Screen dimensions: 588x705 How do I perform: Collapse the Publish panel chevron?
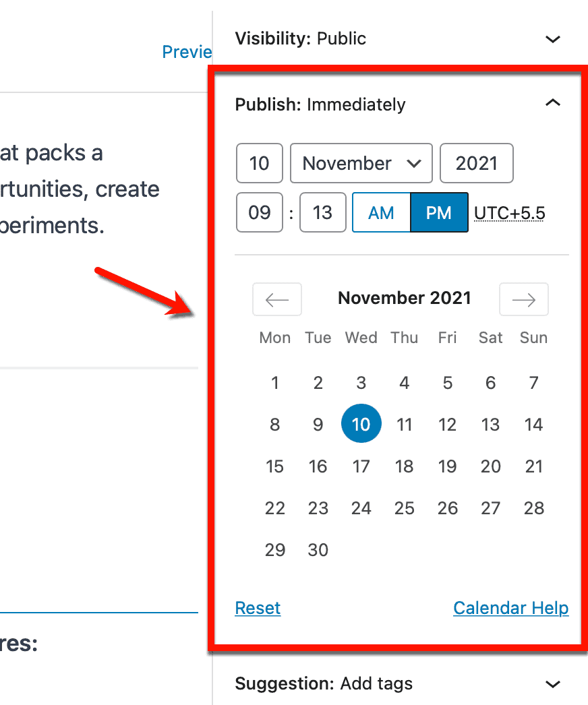pyautogui.click(x=553, y=103)
